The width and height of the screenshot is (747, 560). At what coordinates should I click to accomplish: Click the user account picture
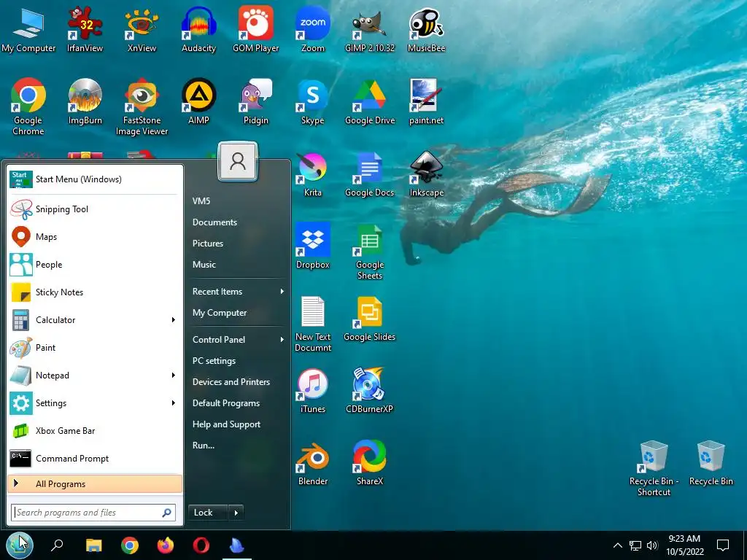(x=238, y=161)
